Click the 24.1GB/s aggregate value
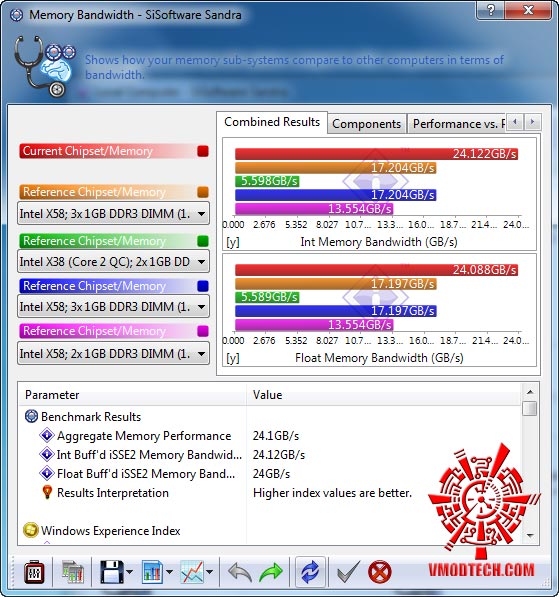This screenshot has width=559, height=597. point(276,436)
